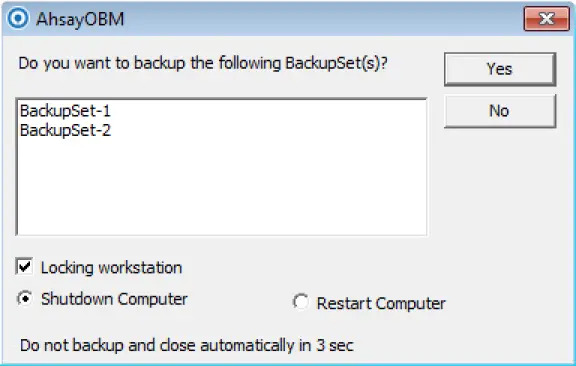Screen dimensions: 576x366
Task: Select the Restart Computer radio button
Action: point(300,302)
